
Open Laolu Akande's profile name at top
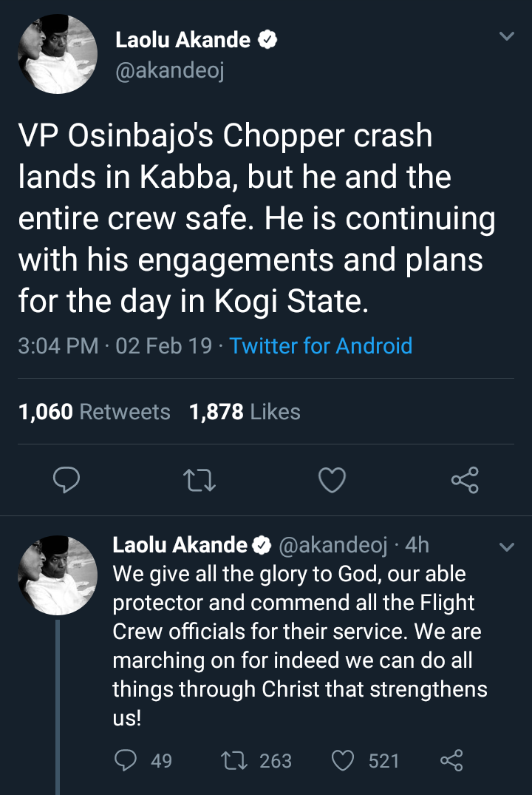pos(183,40)
